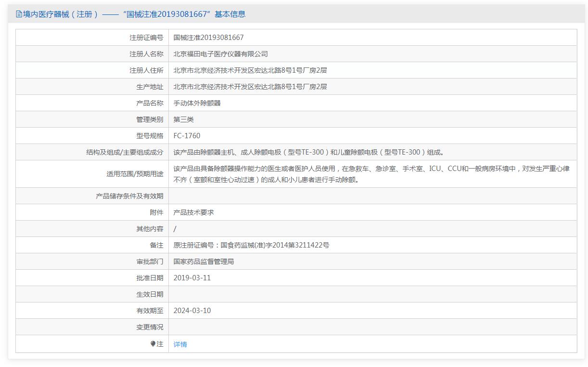Click the 产品技术要求 attachment text
The image size is (588, 367).
[193, 212]
